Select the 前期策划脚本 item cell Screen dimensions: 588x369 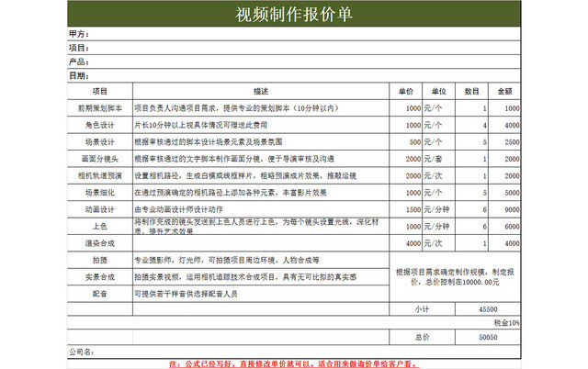[x=100, y=108]
